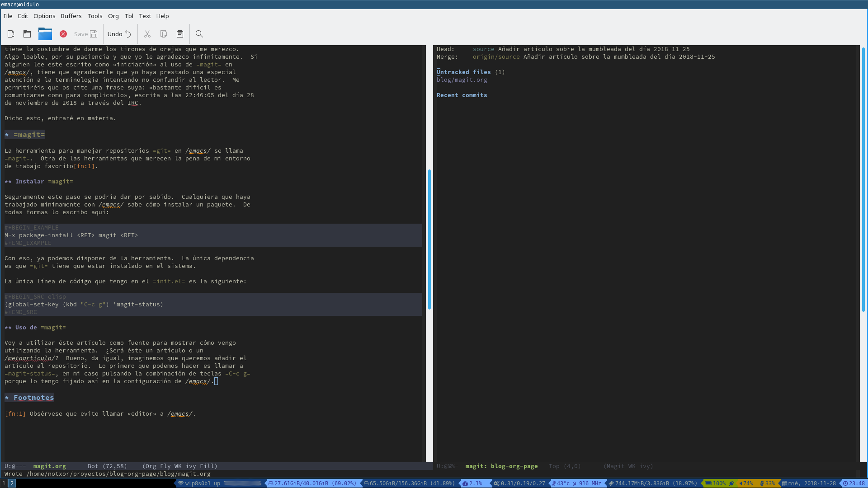This screenshot has width=868, height=488.
Task: Open the Dired directory browser icon
Action: [x=45, y=34]
